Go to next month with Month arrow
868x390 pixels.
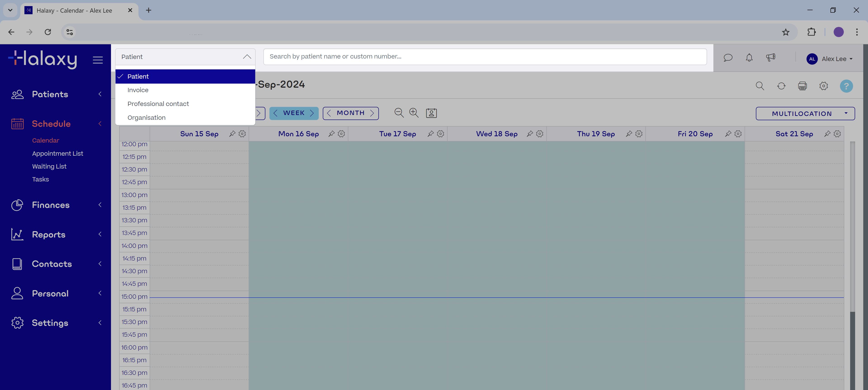[372, 113]
